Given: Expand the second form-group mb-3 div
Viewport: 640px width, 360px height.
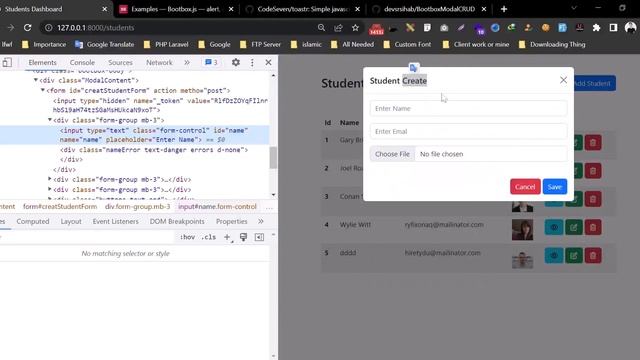Looking at the screenshot, I should point(50,179).
